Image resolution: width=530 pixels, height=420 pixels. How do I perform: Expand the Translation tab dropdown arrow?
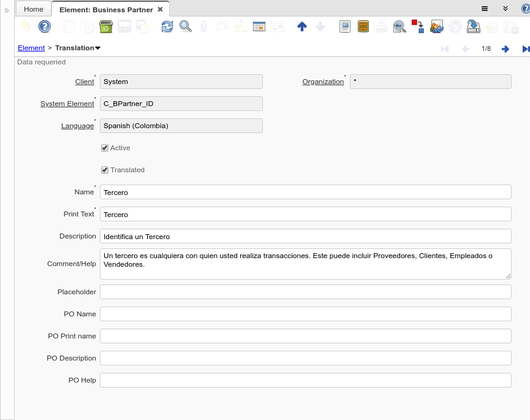[97, 48]
